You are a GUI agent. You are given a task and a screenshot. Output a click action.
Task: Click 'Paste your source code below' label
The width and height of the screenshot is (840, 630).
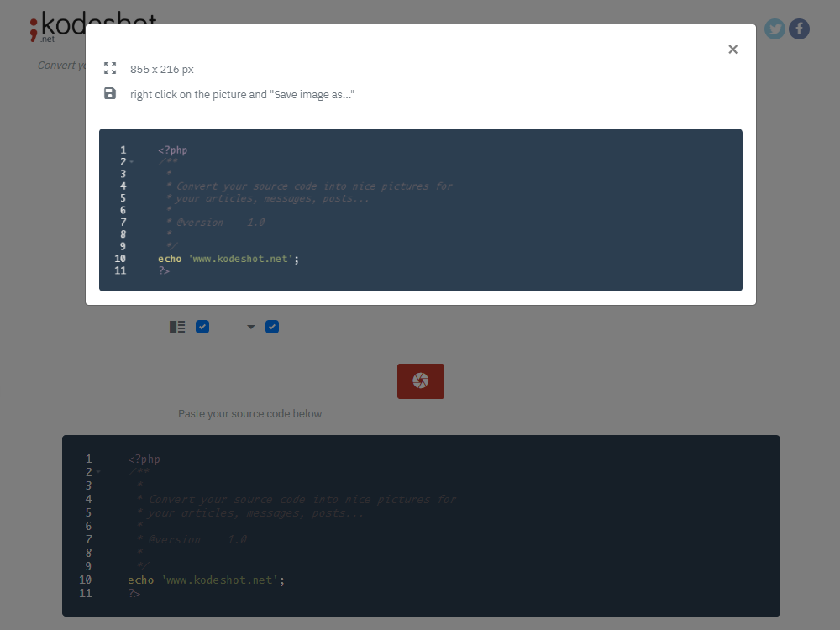coord(249,413)
